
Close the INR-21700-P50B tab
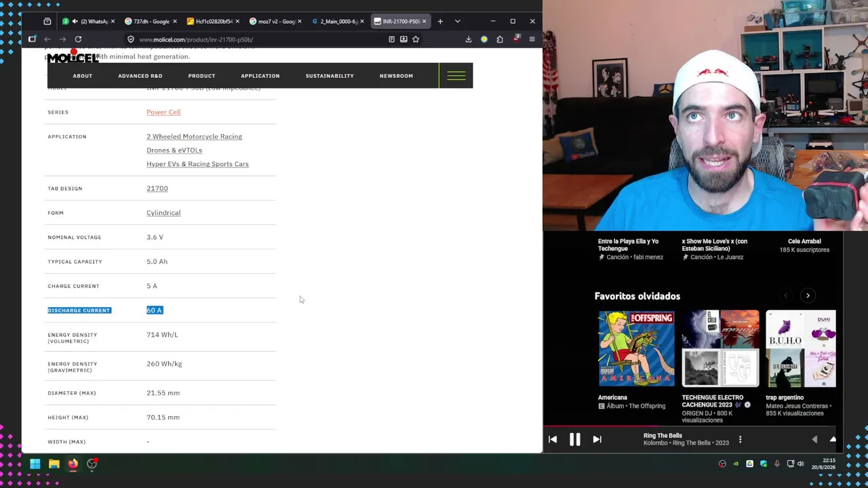click(424, 21)
